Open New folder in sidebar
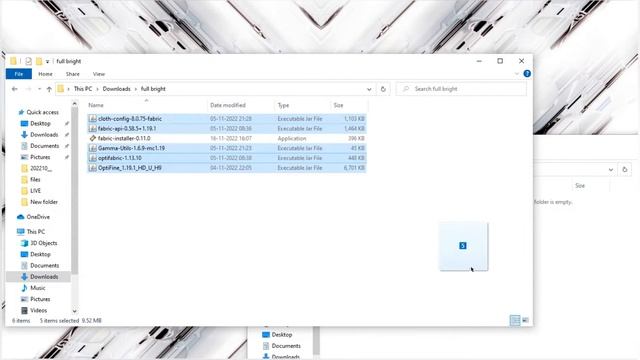This screenshot has width=640, height=360. [x=44, y=202]
